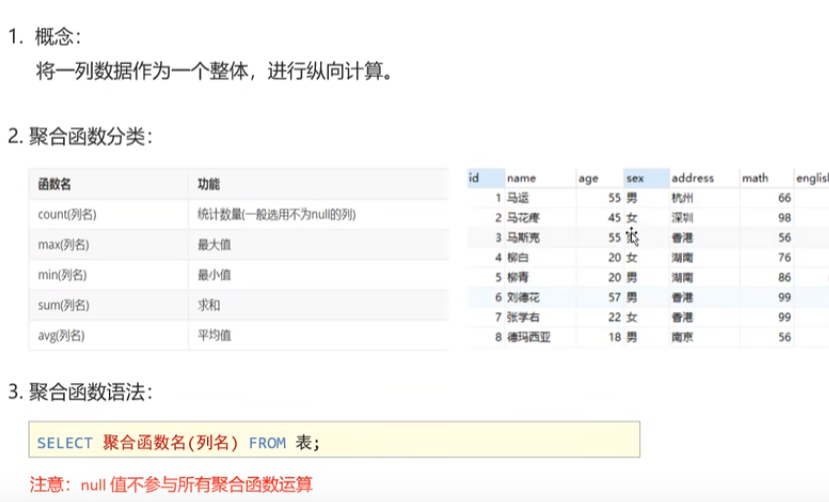
Task: Click the red note about null values
Action: pyautogui.click(x=171, y=485)
